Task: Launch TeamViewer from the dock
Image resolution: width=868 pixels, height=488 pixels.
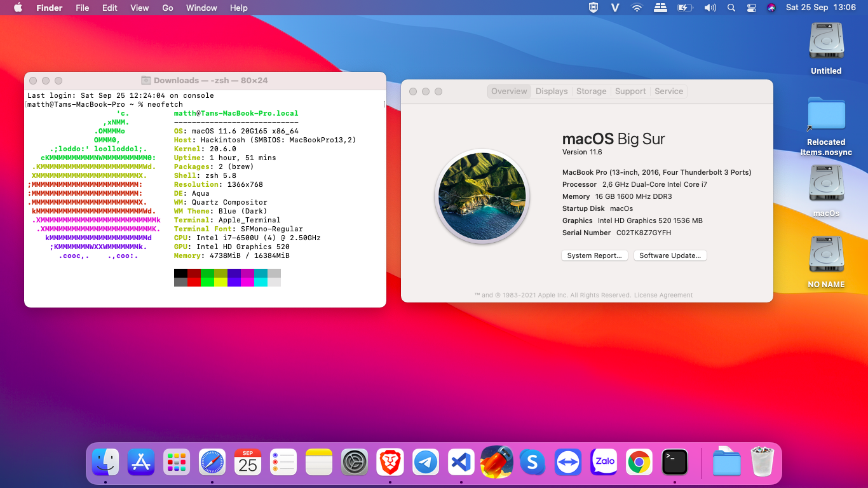Action: click(568, 462)
